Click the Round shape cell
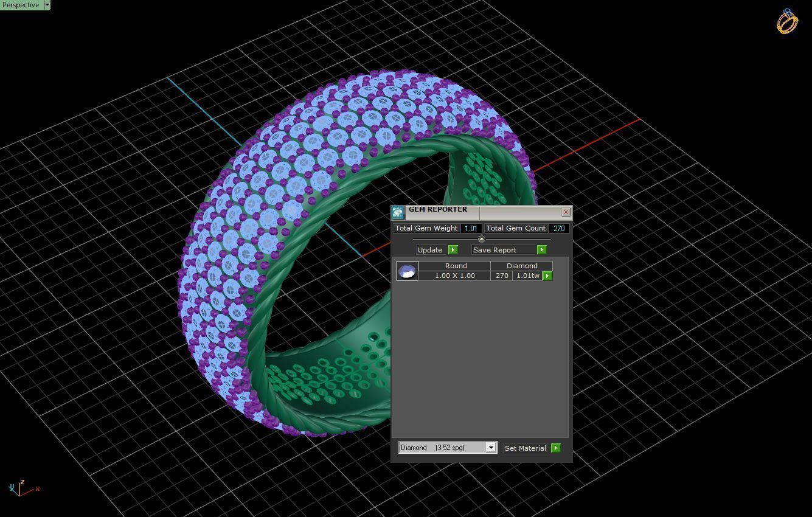 pos(455,266)
